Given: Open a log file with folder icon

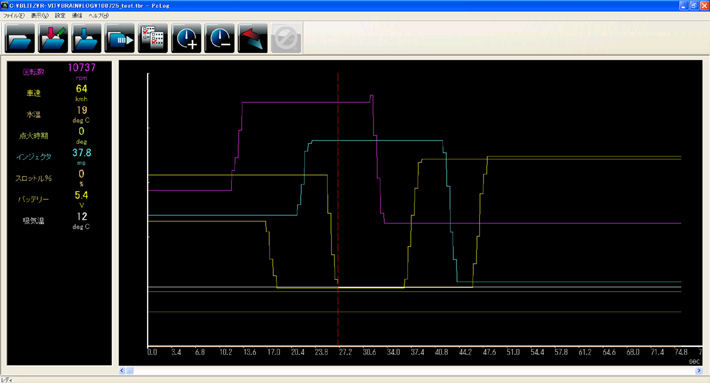Looking at the screenshot, I should [x=19, y=38].
